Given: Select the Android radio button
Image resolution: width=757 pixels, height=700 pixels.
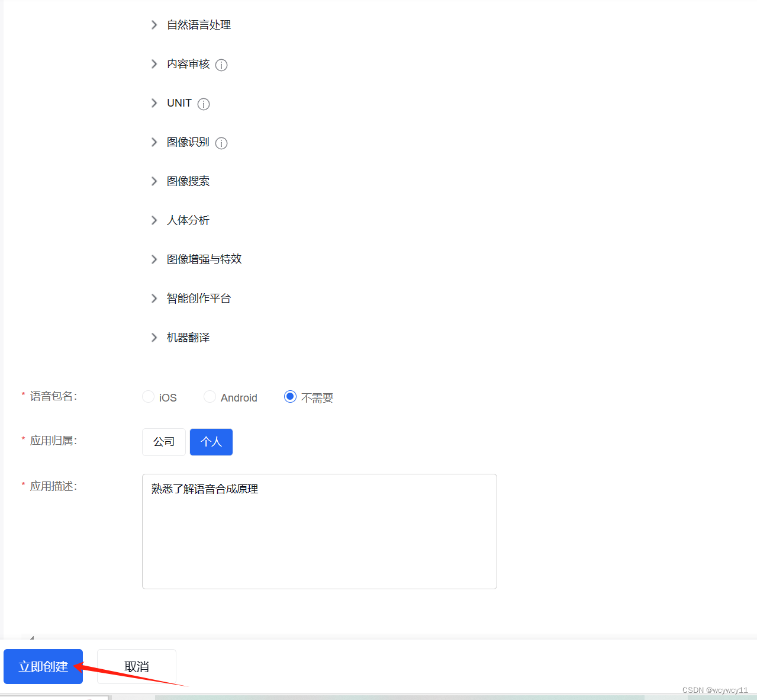Looking at the screenshot, I should pos(210,397).
